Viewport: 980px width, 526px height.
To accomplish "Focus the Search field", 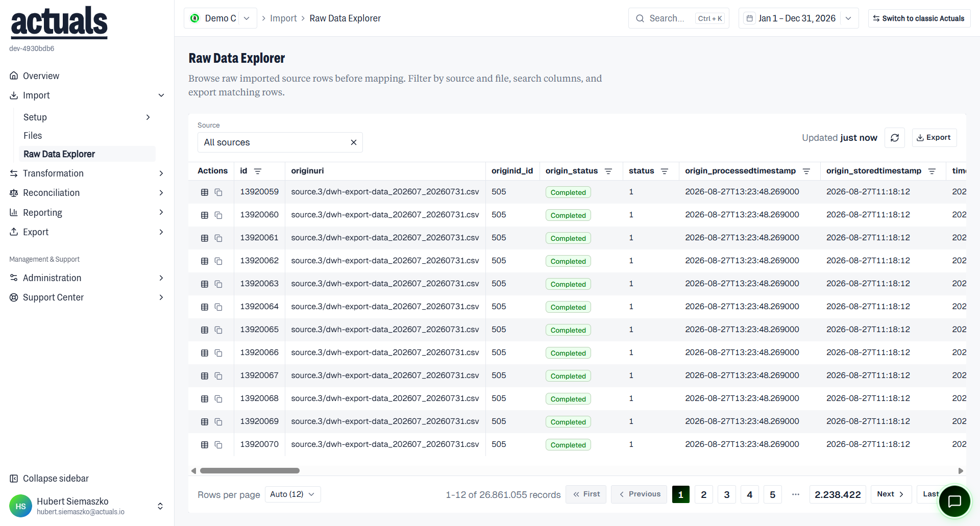I will click(678, 18).
